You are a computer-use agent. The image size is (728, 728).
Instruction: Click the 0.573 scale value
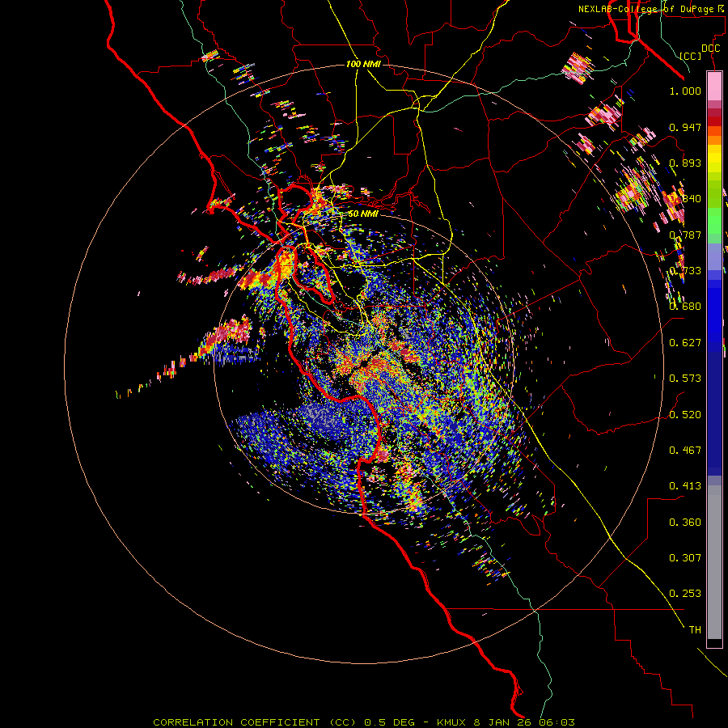click(x=685, y=379)
